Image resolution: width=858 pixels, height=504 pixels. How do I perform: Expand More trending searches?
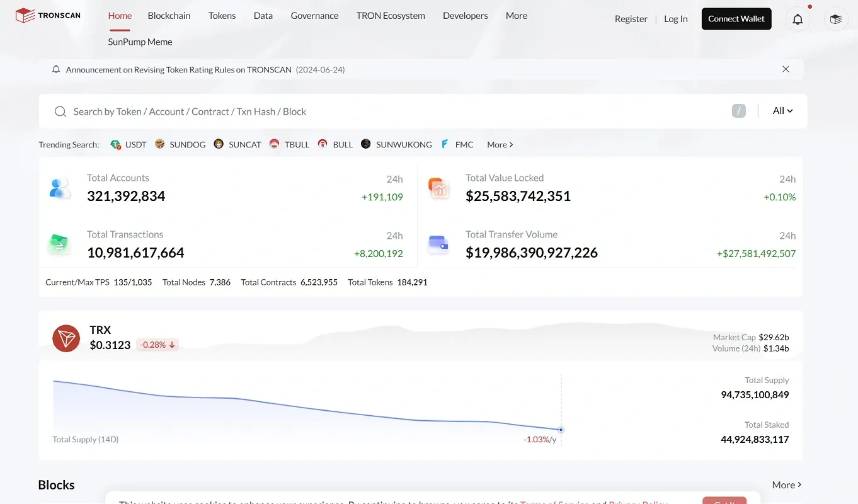click(500, 144)
